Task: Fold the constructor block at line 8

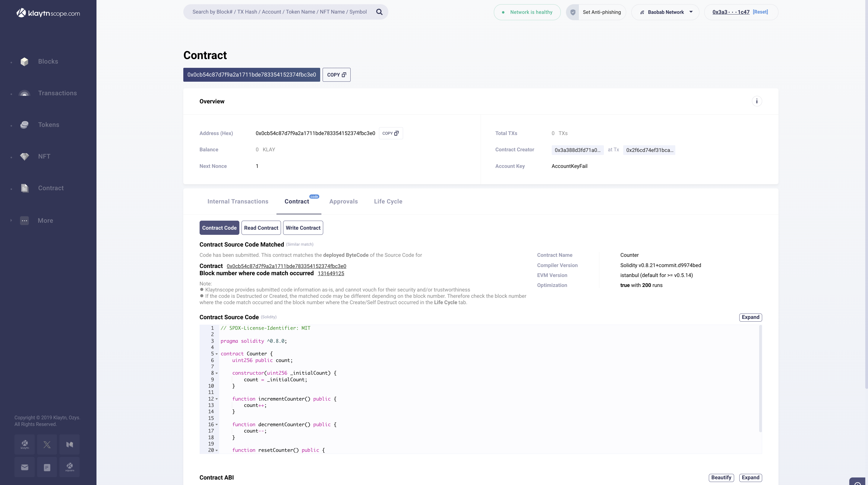Action: 217,373
